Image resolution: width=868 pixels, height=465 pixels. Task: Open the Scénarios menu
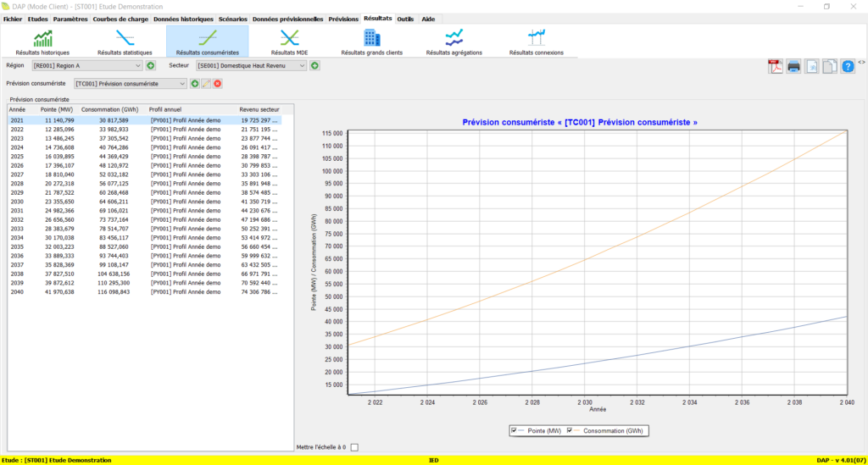click(233, 19)
